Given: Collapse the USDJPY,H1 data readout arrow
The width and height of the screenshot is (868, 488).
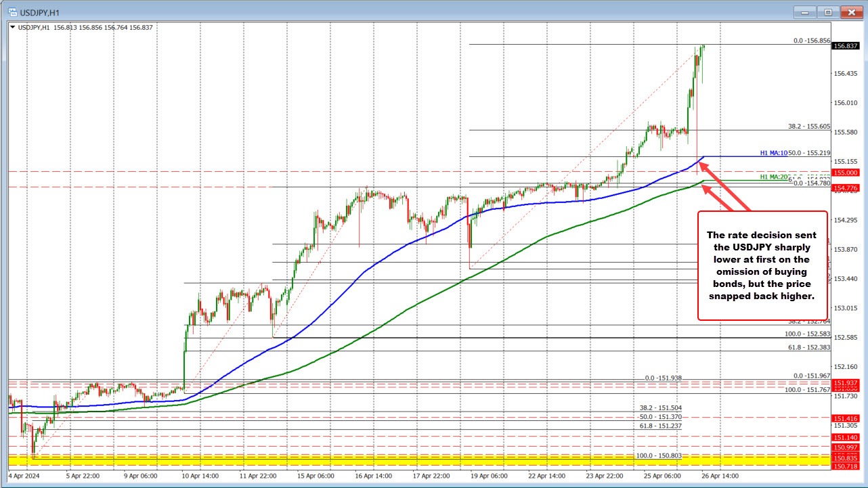Looking at the screenshot, I should pos(14,27).
